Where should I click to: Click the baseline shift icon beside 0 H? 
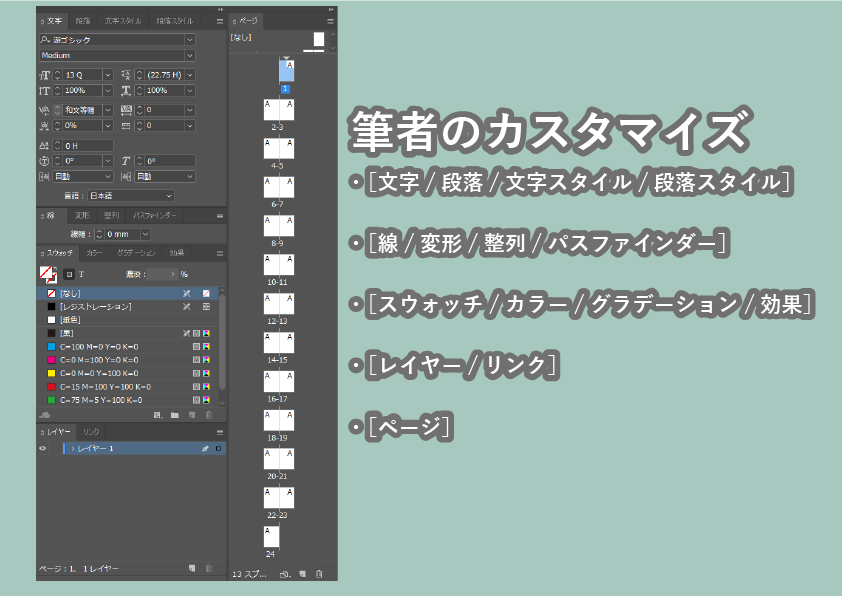[45, 146]
